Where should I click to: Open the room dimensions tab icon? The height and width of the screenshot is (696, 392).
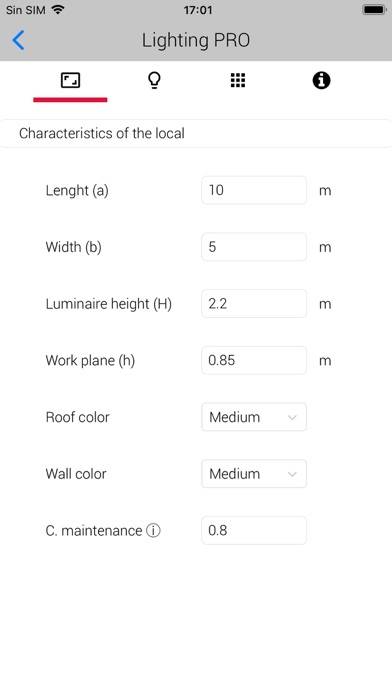coord(70,80)
